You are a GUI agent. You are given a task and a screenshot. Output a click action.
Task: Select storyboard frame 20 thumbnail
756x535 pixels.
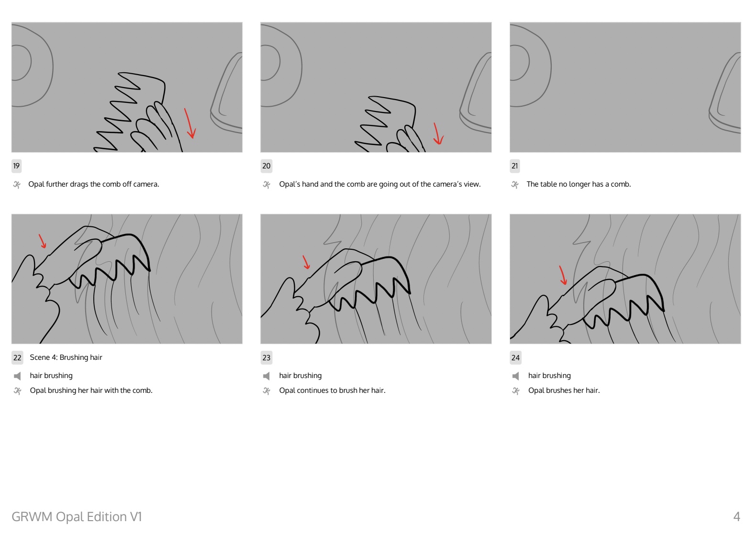tap(376, 87)
